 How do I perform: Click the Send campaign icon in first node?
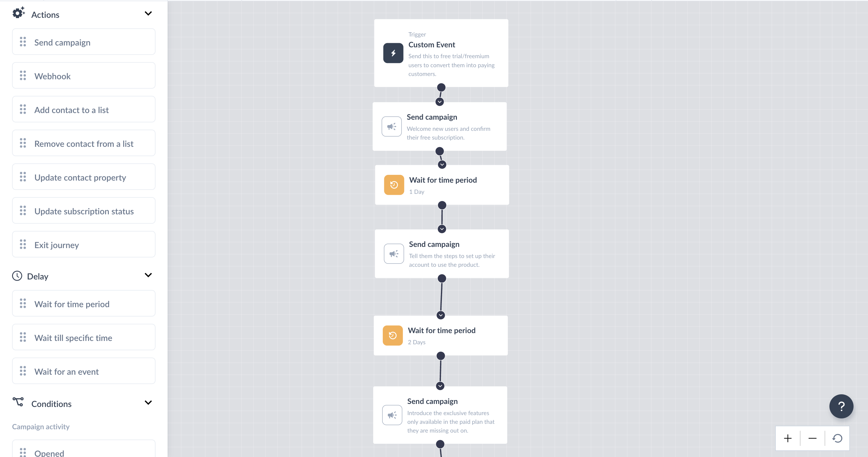pos(392,127)
